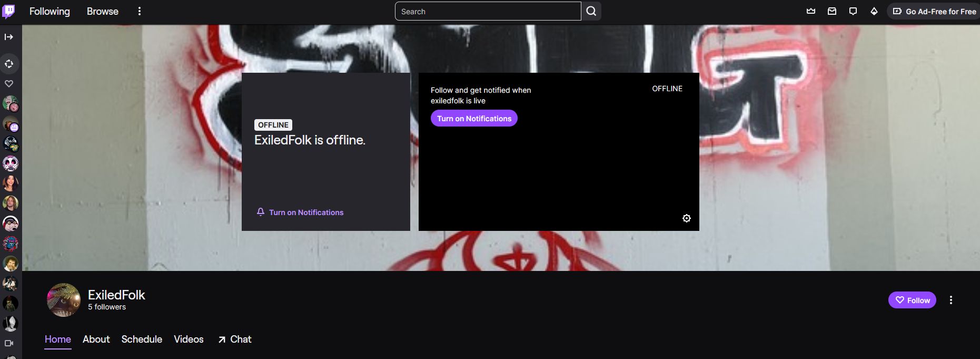Go to the Following page

50,11
